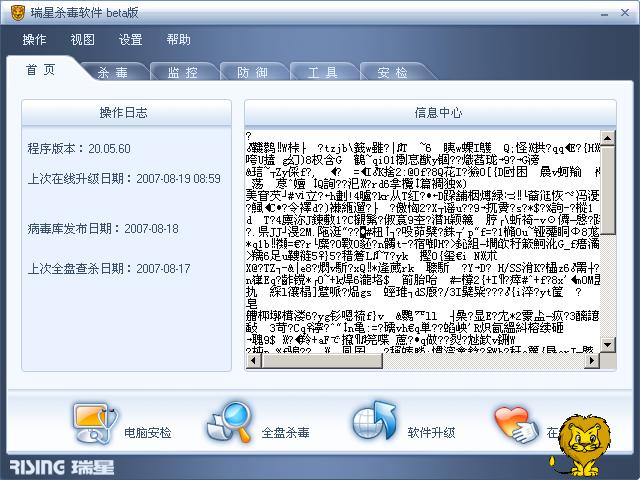Click the 上次全盘查杀日期 2007-08-17 line
The width and height of the screenshot is (640, 480).
coord(109,269)
